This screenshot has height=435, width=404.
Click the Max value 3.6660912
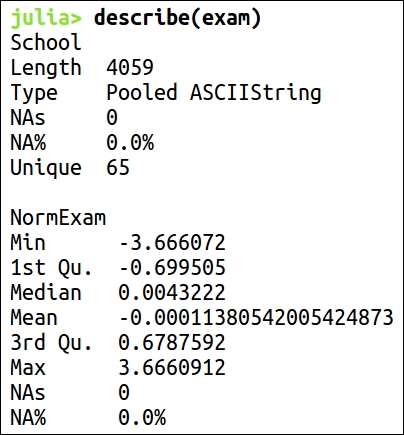(x=172, y=367)
